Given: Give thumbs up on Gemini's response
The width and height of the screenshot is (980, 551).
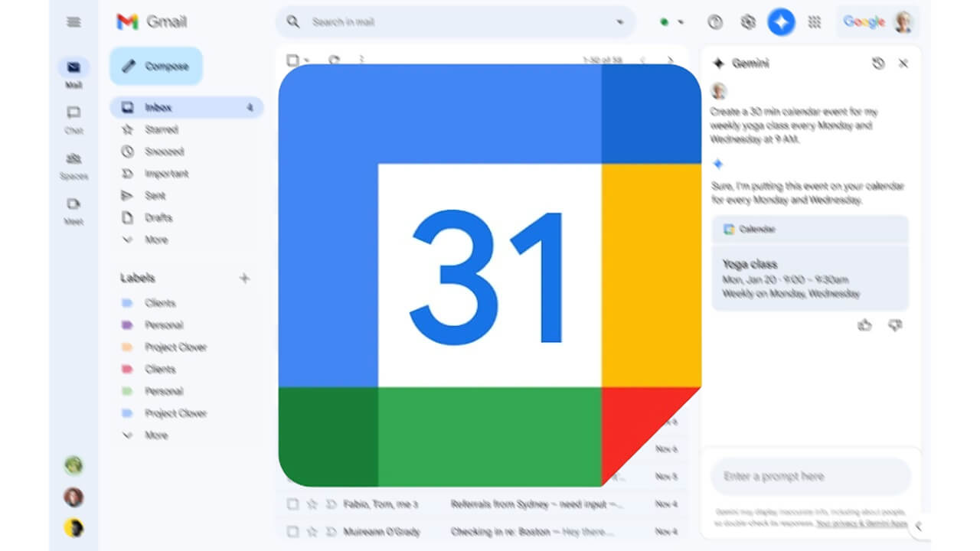Looking at the screenshot, I should (x=865, y=324).
